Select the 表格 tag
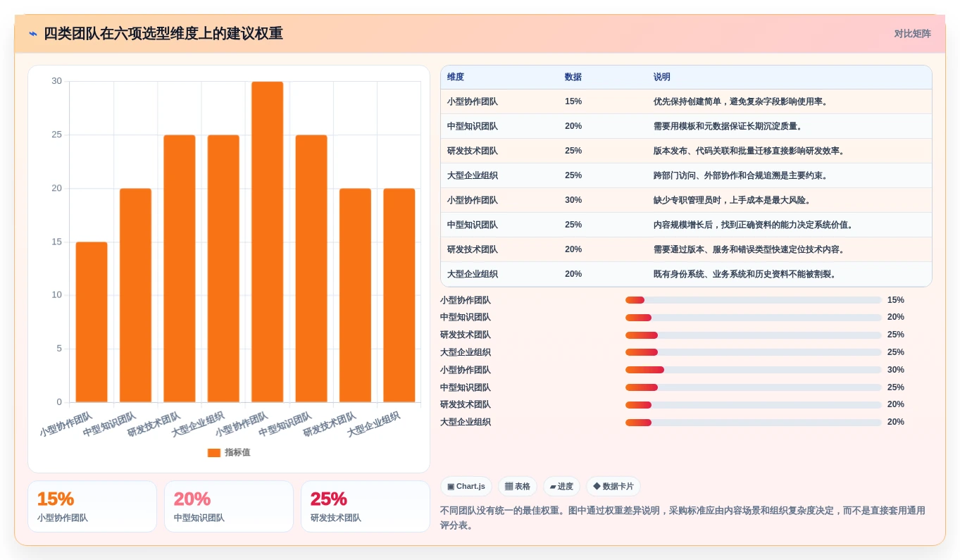Image resolution: width=960 pixels, height=560 pixels. pos(518,486)
